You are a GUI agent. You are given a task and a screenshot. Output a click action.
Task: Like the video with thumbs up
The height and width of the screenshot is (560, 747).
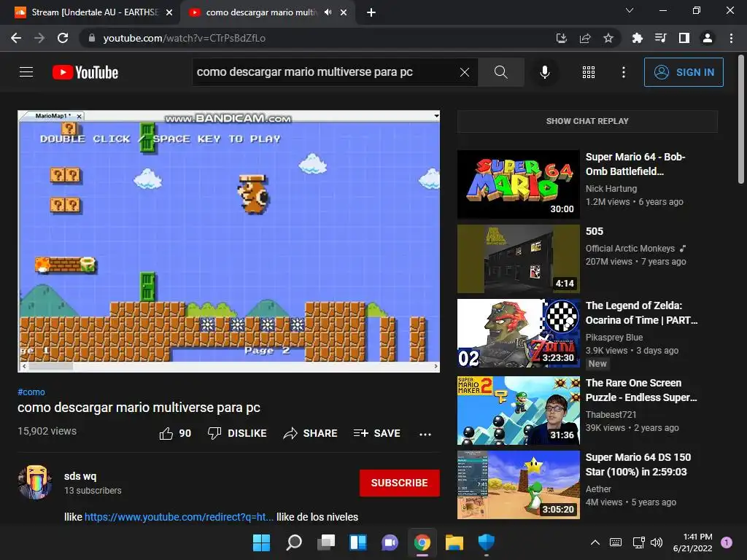coord(175,433)
